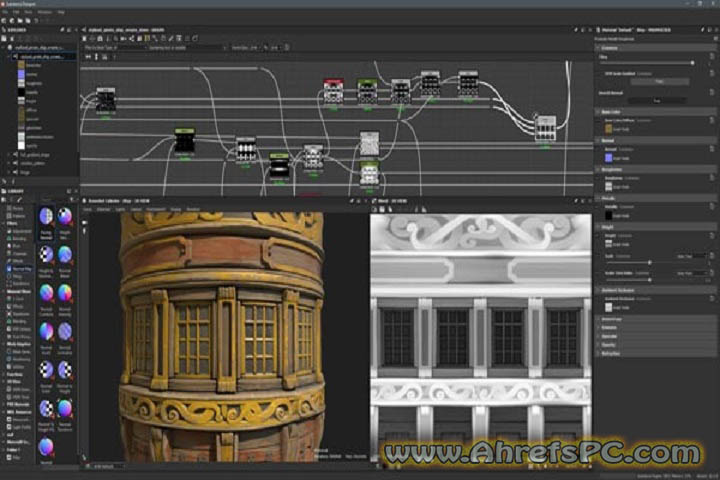
Task: Select the red-header node in the graph
Action: point(333,91)
